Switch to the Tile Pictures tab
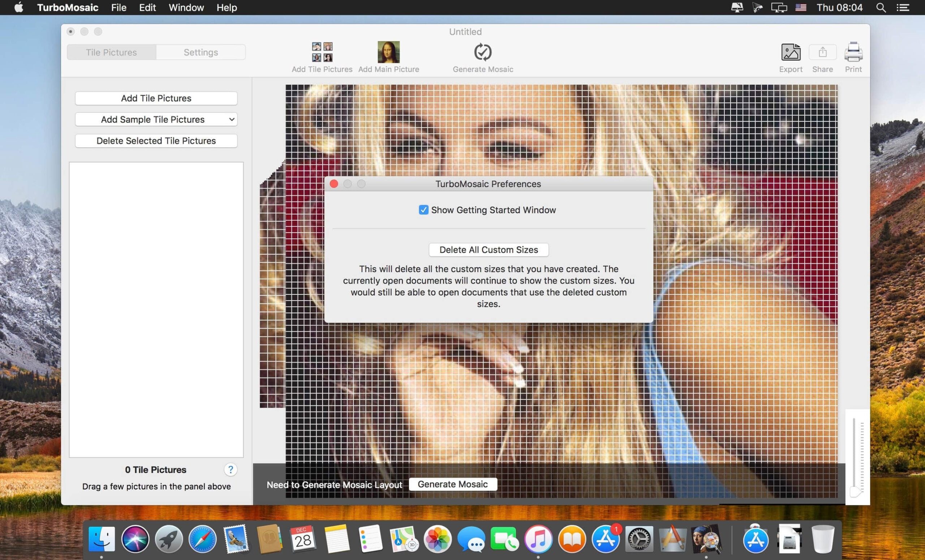The height and width of the screenshot is (560, 925). coord(111,52)
